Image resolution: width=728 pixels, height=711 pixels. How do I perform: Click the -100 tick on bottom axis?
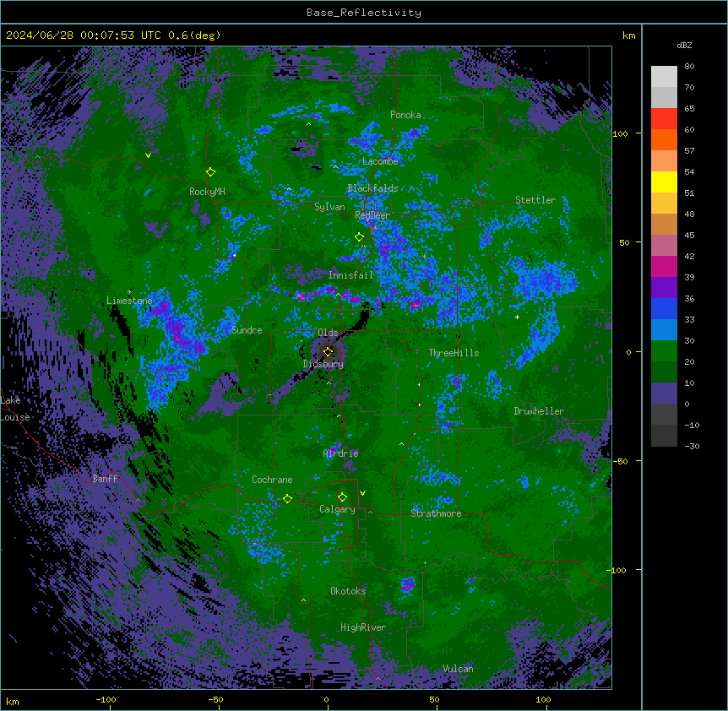[x=106, y=699]
